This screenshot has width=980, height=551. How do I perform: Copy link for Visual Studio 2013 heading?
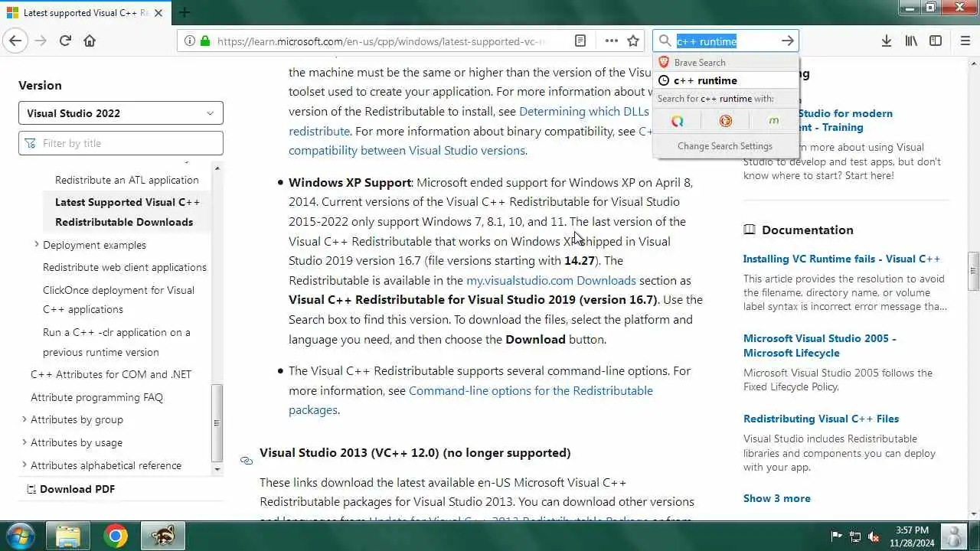point(246,461)
